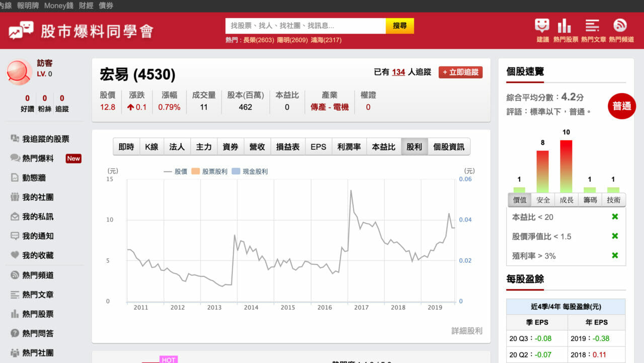644x363 pixels.
Task: Open 我的收藏 heart item in sidebar
Action: click(x=37, y=255)
